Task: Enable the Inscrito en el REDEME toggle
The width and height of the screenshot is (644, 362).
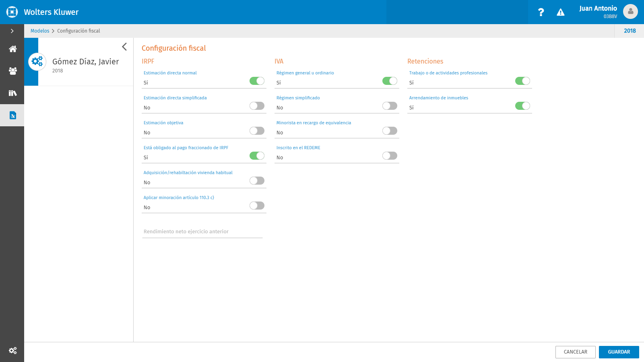Action: (x=390, y=156)
